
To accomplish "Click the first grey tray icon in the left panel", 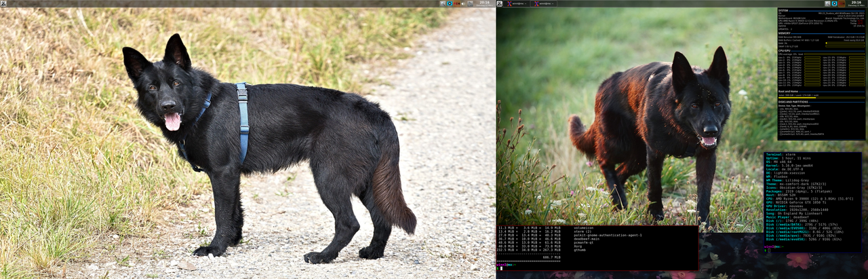I will (443, 3).
